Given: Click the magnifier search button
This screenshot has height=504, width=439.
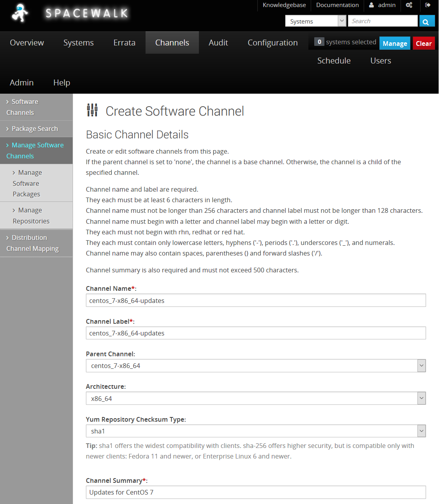Looking at the screenshot, I should 426,22.
